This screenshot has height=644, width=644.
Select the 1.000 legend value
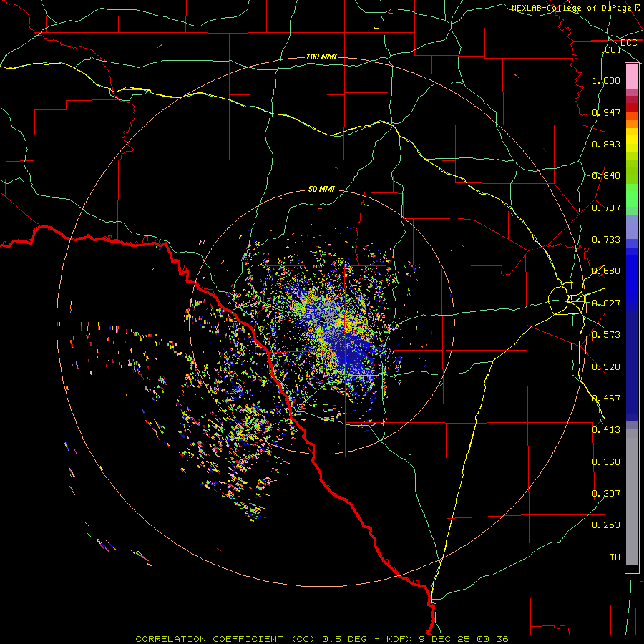(606, 80)
